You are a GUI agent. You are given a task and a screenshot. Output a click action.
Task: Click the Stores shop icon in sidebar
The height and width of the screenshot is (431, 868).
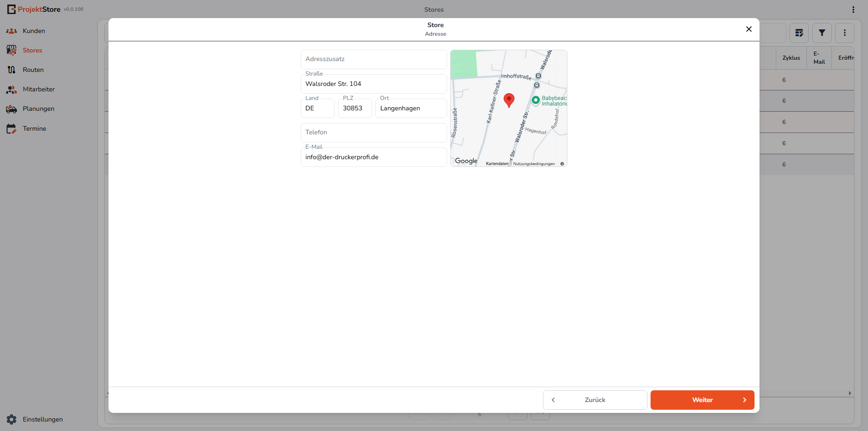[11, 50]
